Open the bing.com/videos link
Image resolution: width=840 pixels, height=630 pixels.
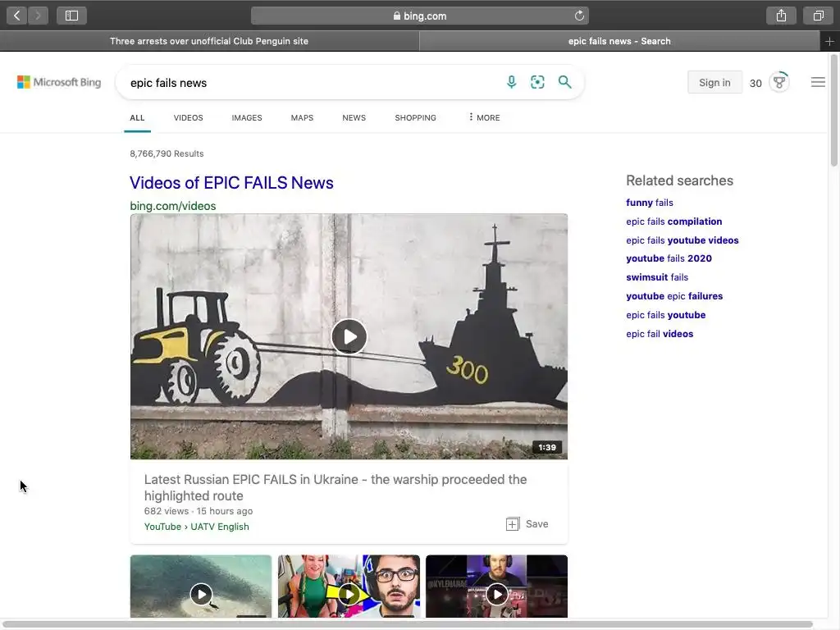[x=172, y=206]
